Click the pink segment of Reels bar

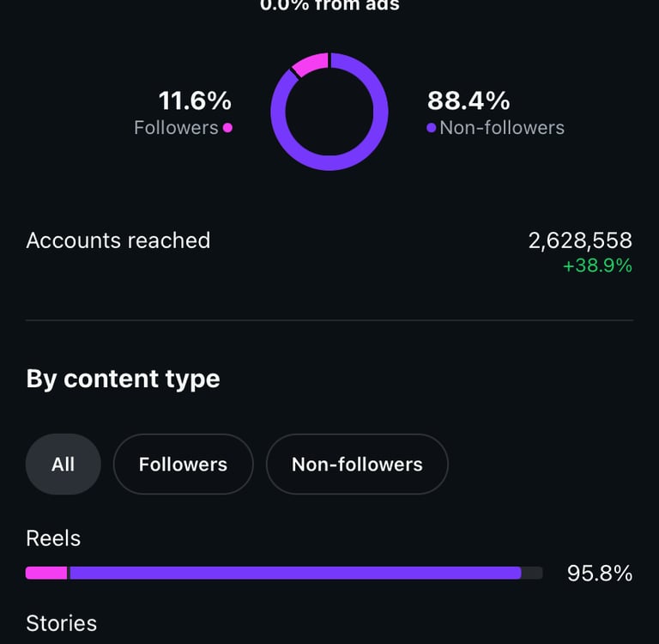[x=46, y=573]
